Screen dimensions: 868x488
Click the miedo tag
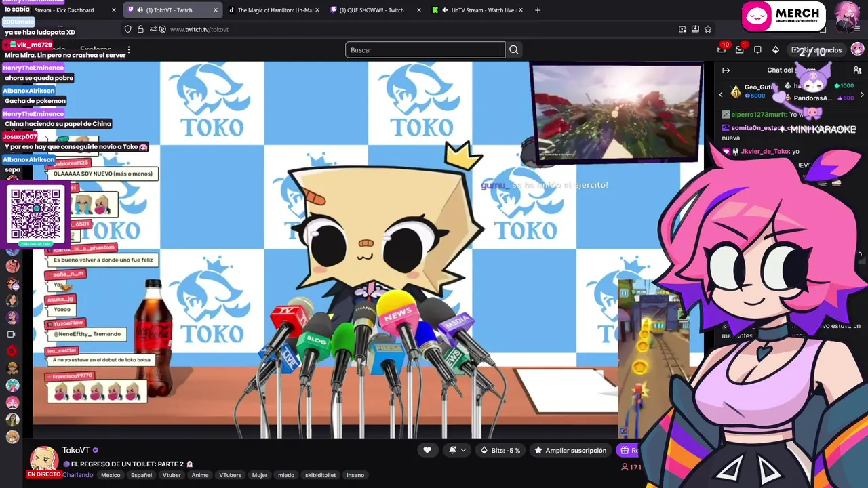click(x=286, y=475)
